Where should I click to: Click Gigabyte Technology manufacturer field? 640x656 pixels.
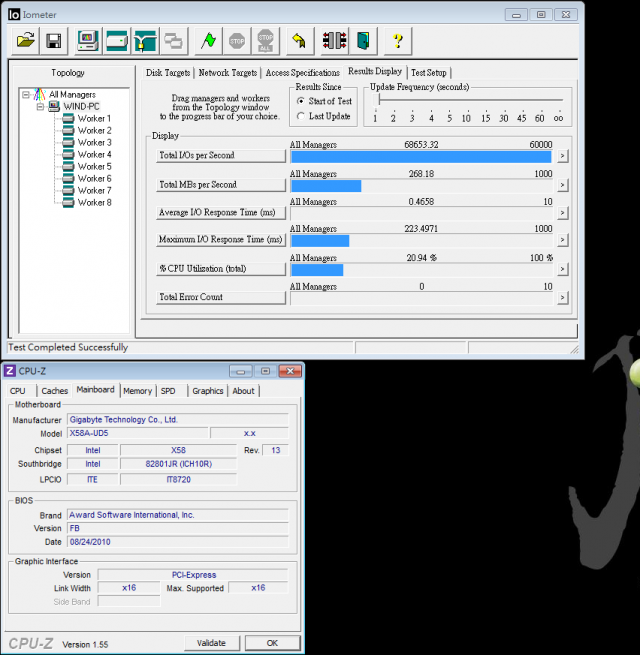(178, 420)
